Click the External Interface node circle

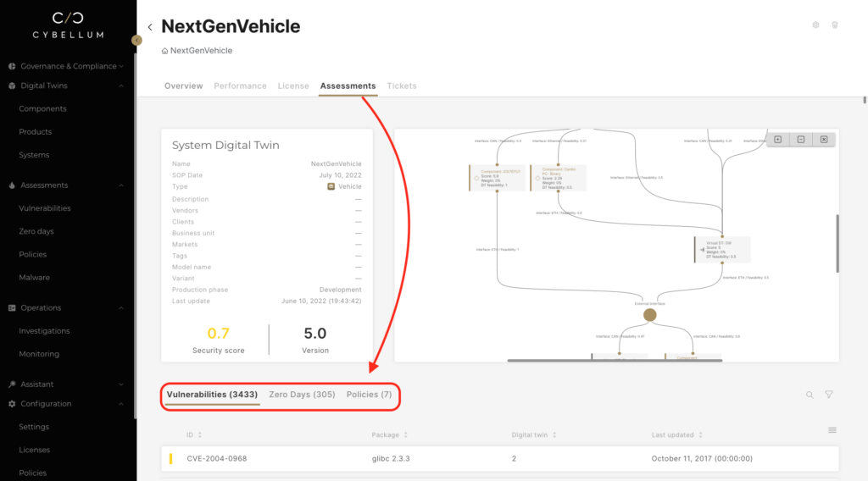(x=649, y=315)
